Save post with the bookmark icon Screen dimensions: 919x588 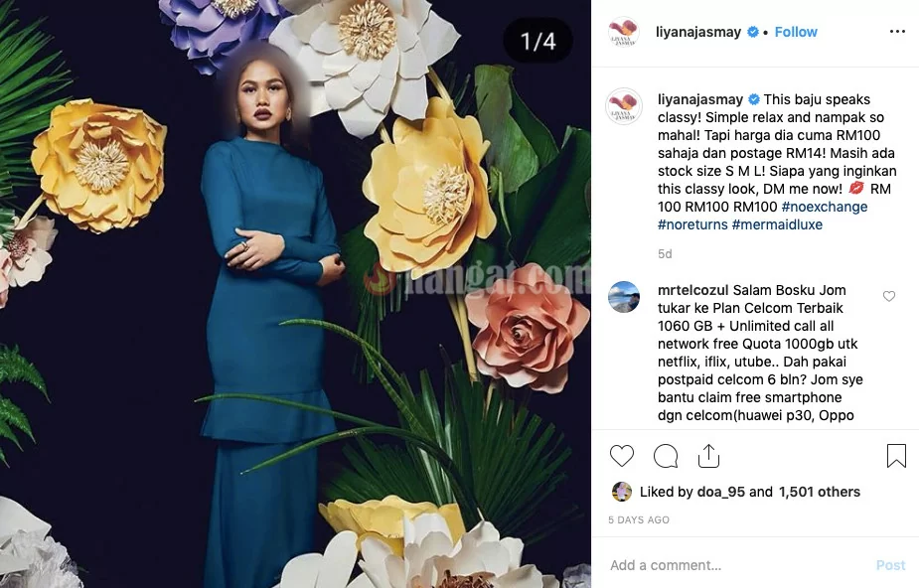point(896,456)
